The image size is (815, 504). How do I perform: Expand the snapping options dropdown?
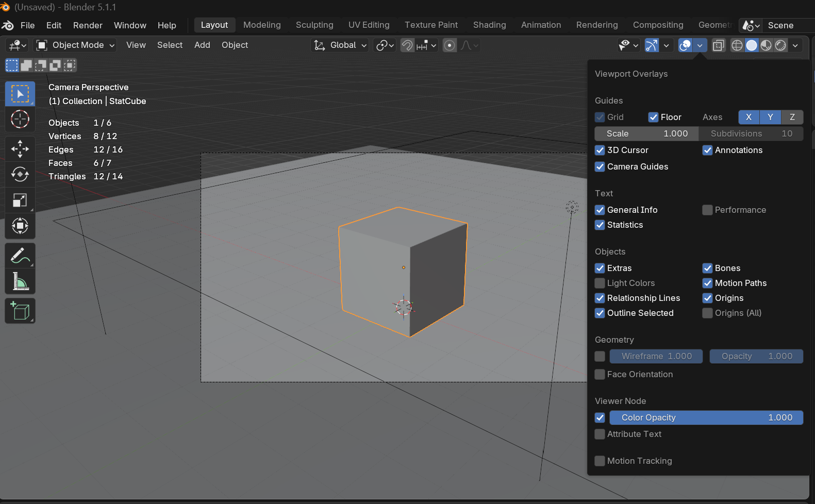point(426,45)
